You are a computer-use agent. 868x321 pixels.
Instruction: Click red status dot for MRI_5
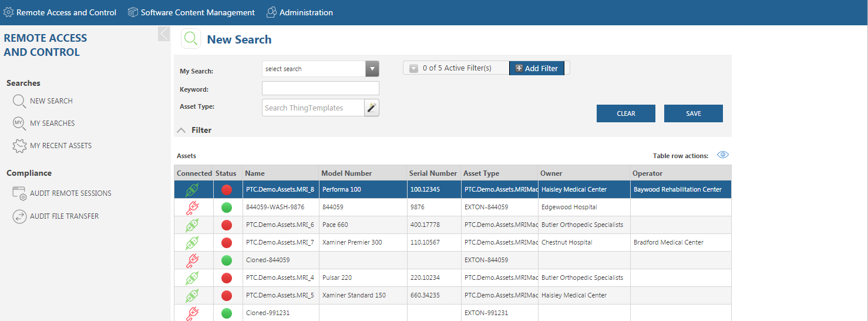(x=227, y=296)
